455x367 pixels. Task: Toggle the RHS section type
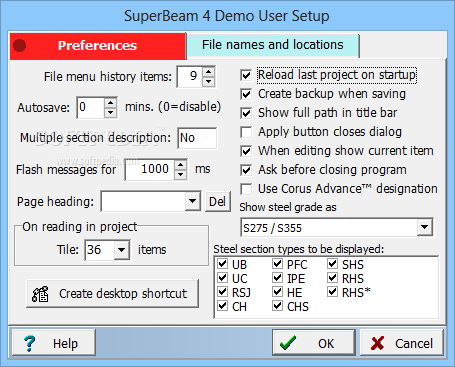(x=332, y=278)
